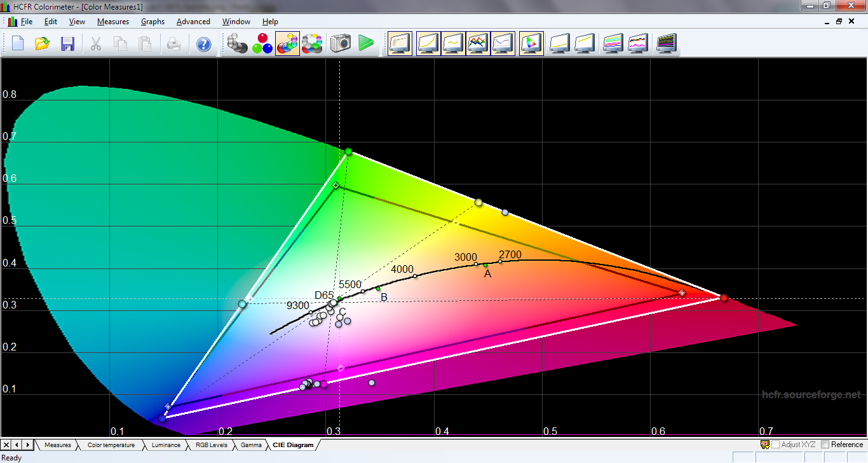Image resolution: width=868 pixels, height=463 pixels.
Task: Switch to the RGB Levels tab
Action: tap(211, 445)
